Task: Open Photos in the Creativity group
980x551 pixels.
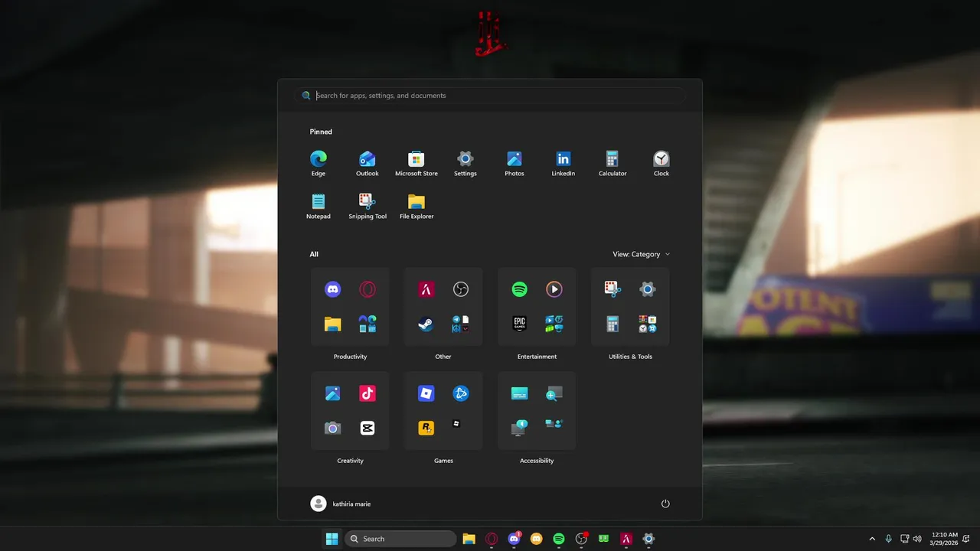Action: click(332, 393)
